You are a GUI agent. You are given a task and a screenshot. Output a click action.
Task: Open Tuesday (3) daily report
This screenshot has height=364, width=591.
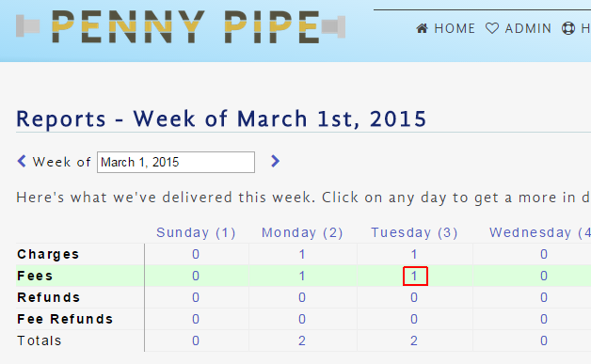click(x=414, y=232)
